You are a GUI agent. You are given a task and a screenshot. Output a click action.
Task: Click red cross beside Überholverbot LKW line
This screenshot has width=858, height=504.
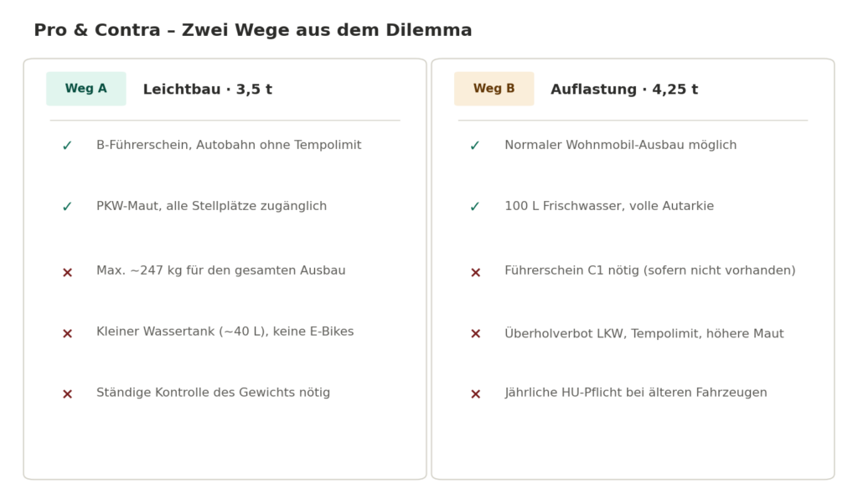pos(476,333)
